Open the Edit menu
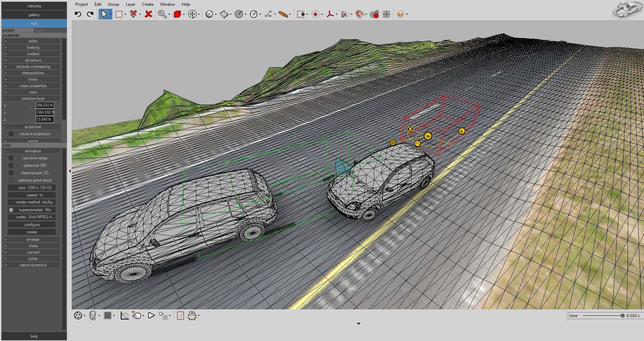Screen dimensions: 644x341 98,4
